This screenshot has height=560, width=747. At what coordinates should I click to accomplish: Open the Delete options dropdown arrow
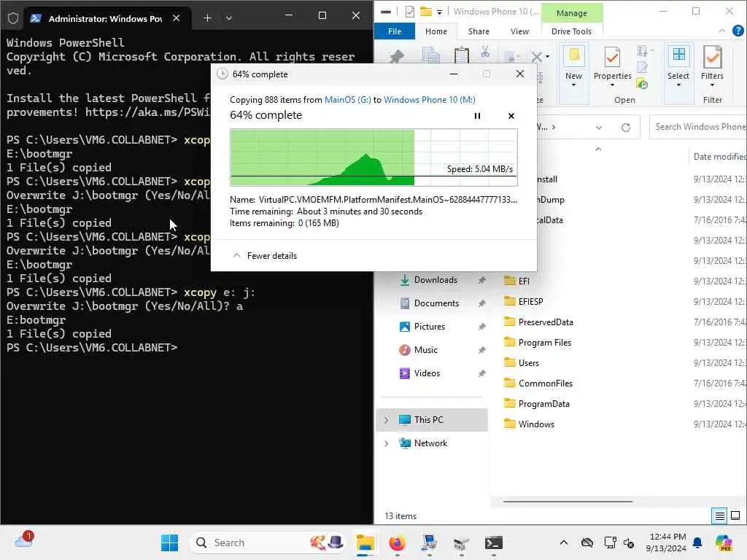point(547,57)
